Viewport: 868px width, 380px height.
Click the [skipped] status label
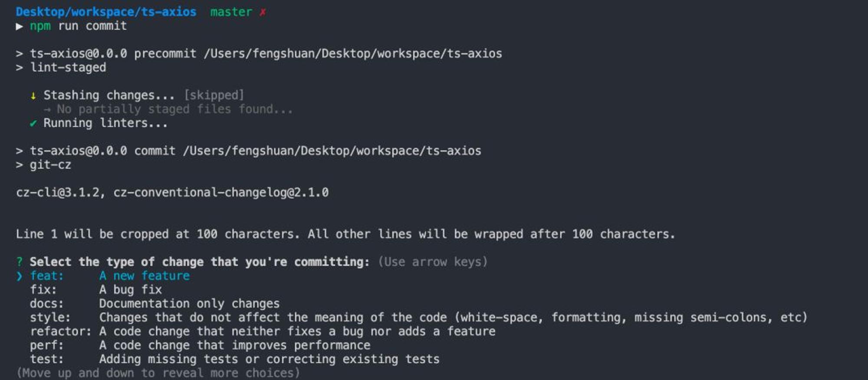click(214, 95)
